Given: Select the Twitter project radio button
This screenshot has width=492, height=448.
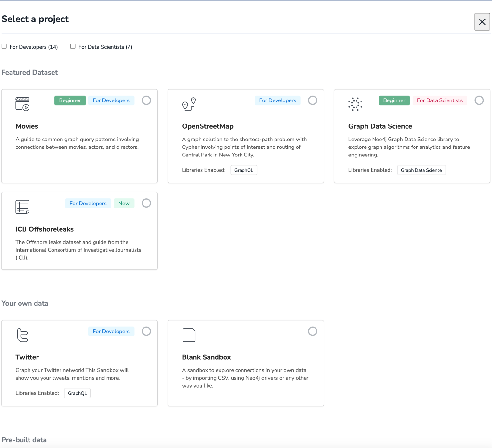Looking at the screenshot, I should 146,331.
